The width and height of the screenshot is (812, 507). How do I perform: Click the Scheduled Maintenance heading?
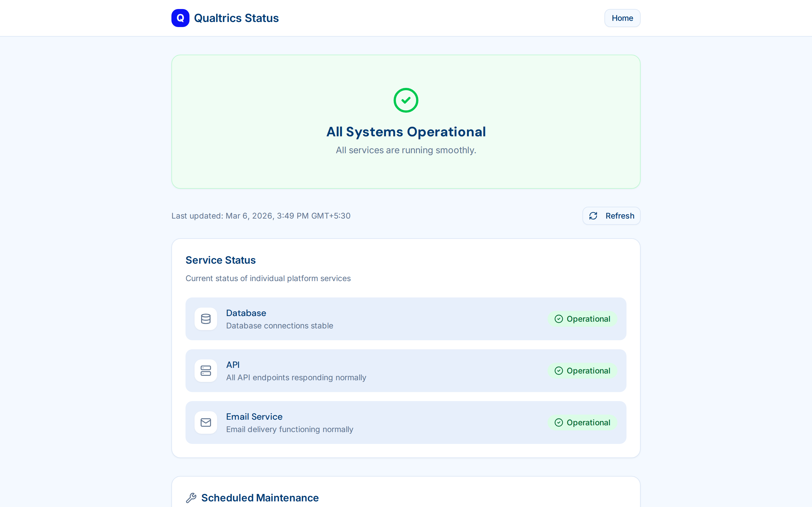pyautogui.click(x=260, y=498)
